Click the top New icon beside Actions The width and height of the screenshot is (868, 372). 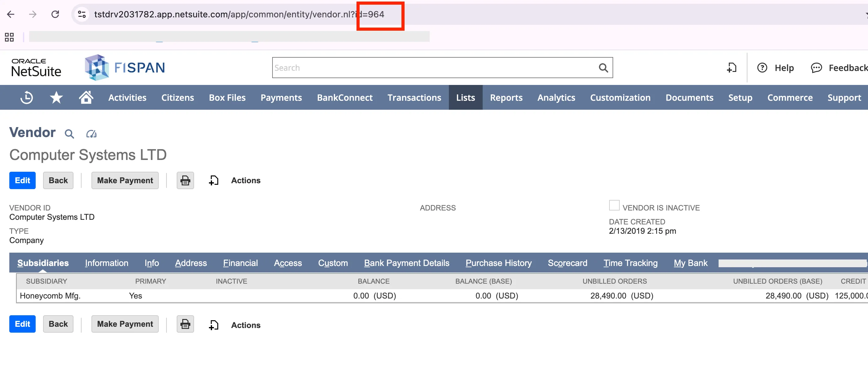[214, 180]
